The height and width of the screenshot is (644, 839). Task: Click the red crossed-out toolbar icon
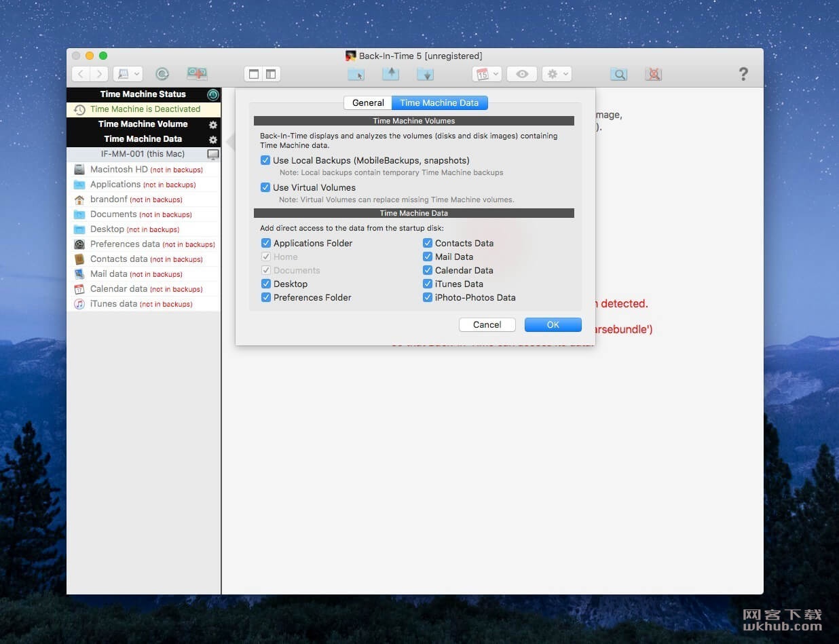(x=654, y=74)
